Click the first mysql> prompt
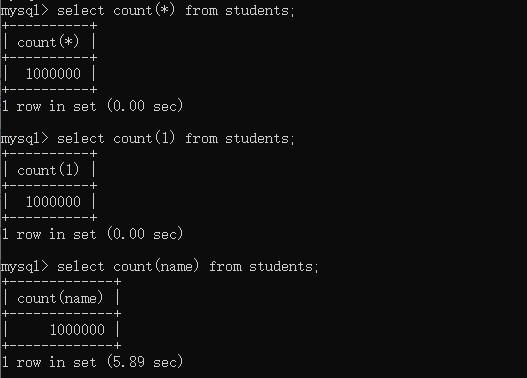The height and width of the screenshot is (378, 527). click(24, 11)
